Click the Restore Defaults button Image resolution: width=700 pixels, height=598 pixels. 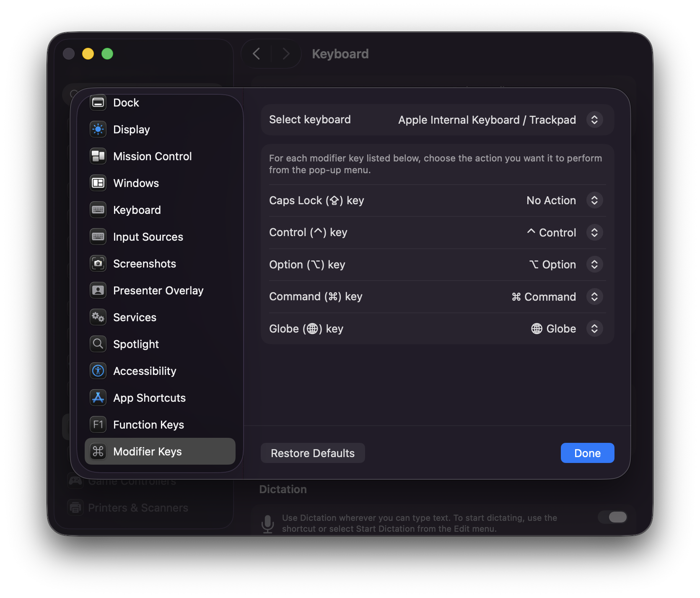pos(313,453)
